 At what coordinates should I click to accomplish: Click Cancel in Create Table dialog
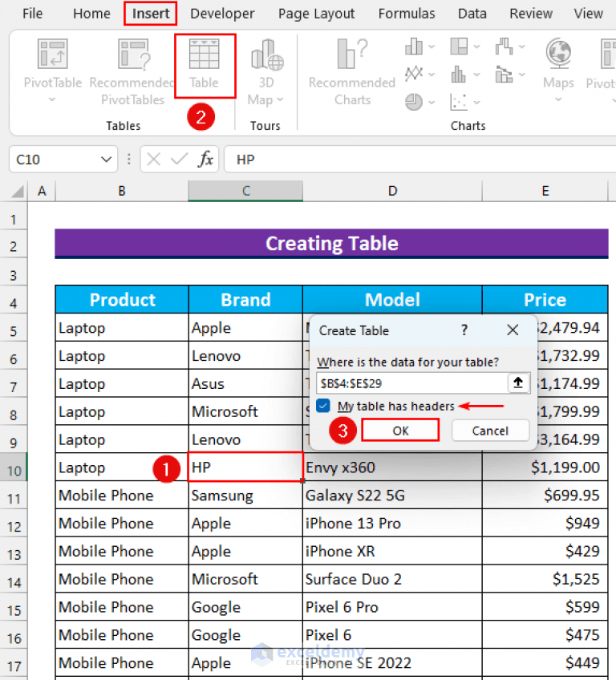coord(490,430)
